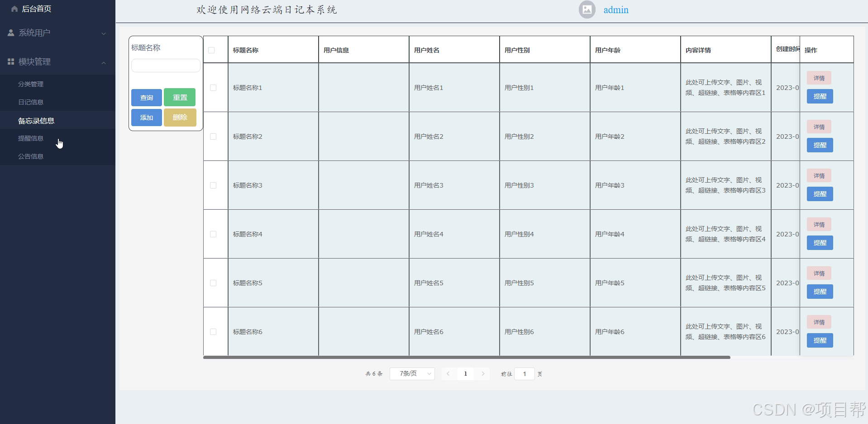868x424 pixels.
Task: Click the user icon beside 系统用户
Action: pos(11,33)
